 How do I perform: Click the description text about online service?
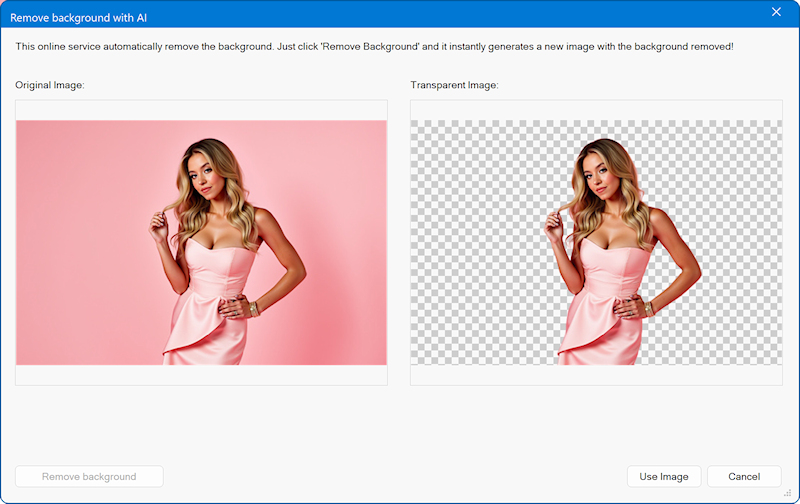click(374, 46)
